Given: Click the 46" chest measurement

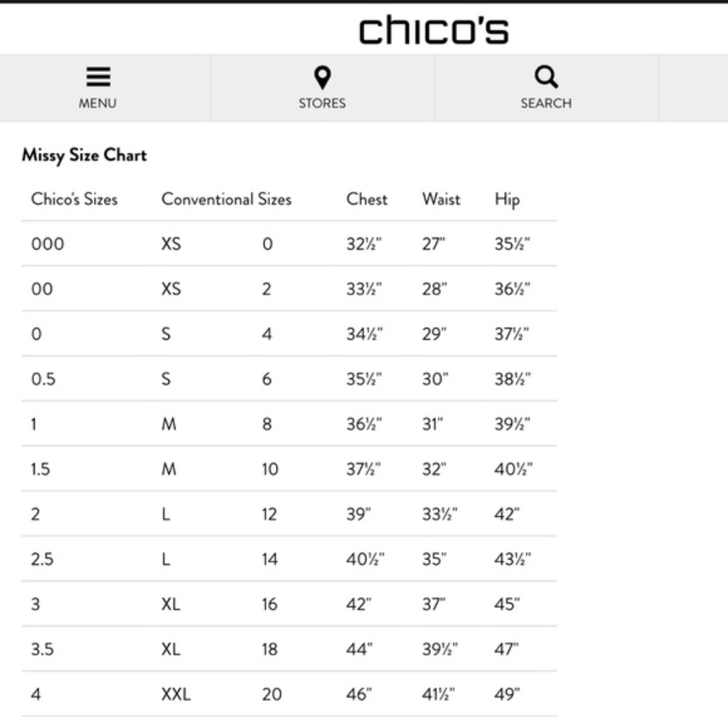Looking at the screenshot, I should coord(359,695).
